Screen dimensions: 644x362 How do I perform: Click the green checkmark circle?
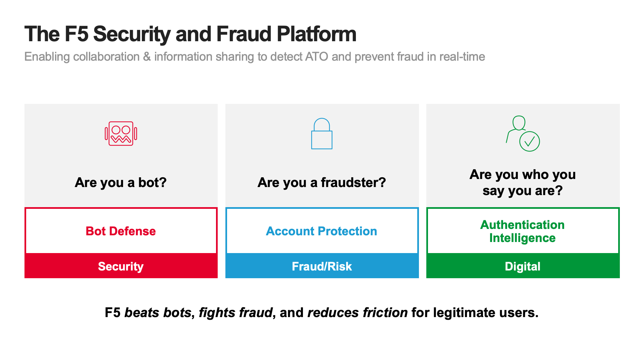click(530, 141)
